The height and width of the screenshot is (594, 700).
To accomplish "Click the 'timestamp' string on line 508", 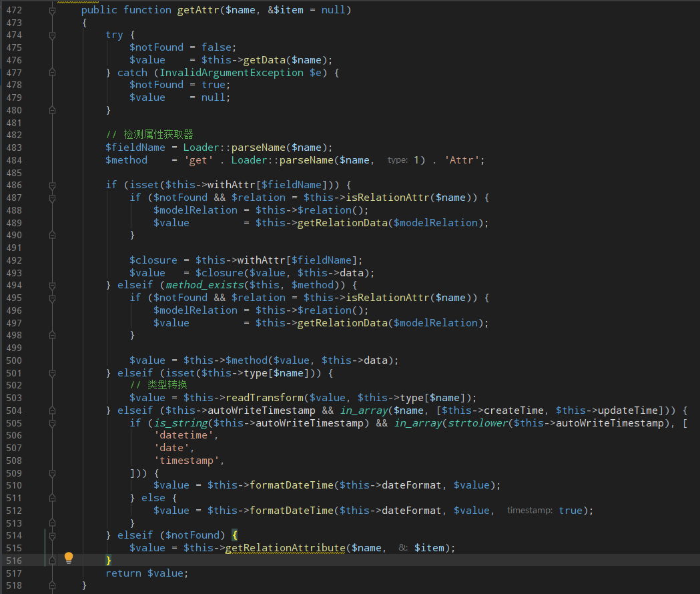I will pos(187,460).
